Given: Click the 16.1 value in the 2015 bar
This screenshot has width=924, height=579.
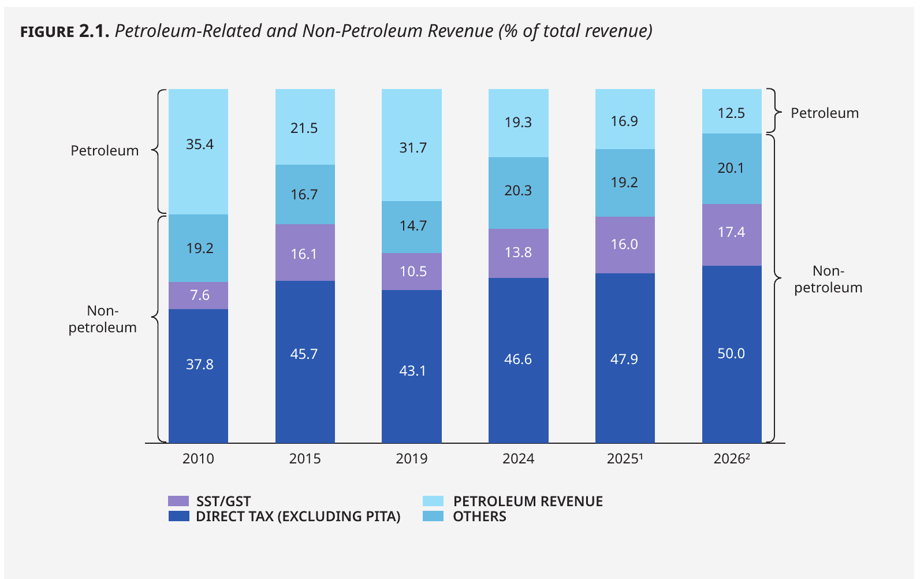Looking at the screenshot, I should coord(304,254).
